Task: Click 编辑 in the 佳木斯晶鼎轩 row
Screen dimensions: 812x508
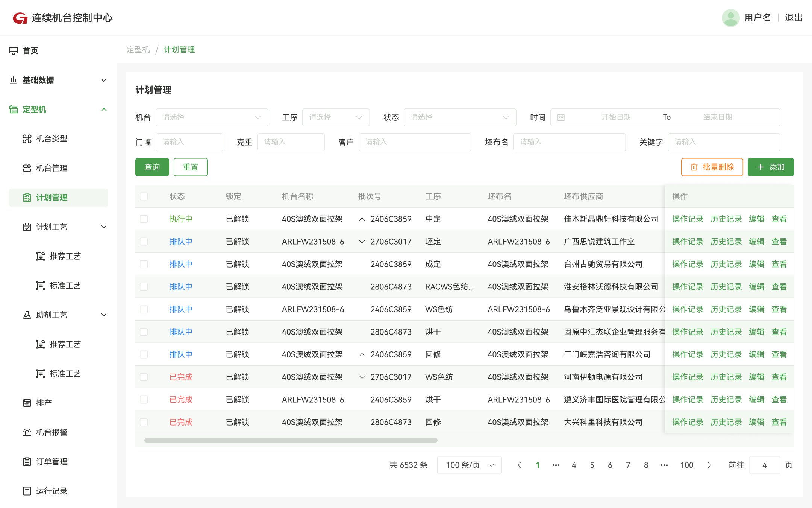Action: (756, 219)
